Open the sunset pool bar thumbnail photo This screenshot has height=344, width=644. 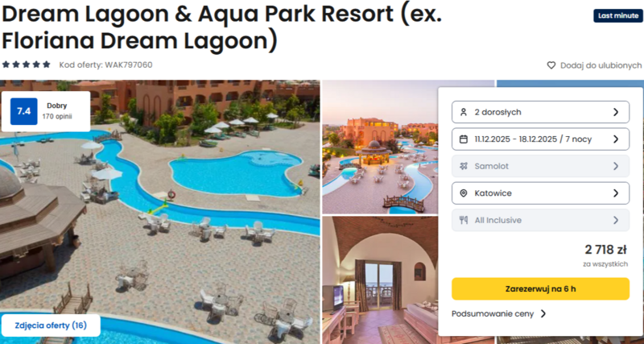[x=380, y=147]
